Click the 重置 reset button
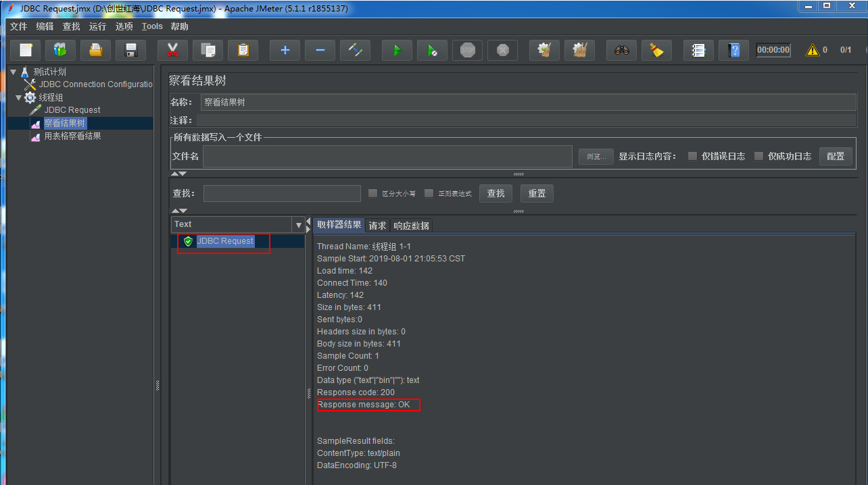 tap(537, 193)
